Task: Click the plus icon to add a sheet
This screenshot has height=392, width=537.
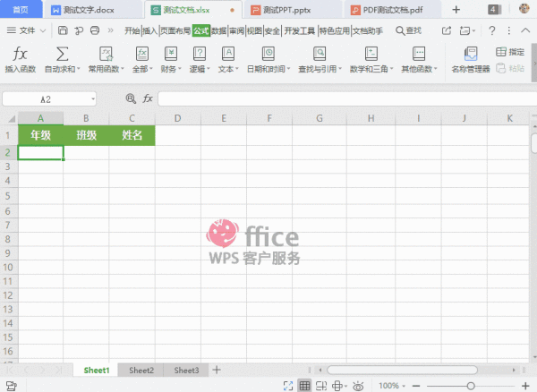Action: click(x=216, y=370)
